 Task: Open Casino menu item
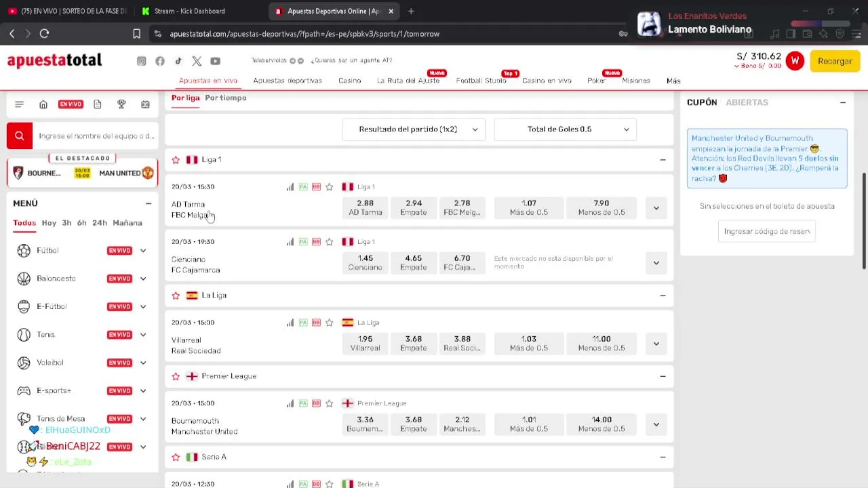click(x=350, y=81)
